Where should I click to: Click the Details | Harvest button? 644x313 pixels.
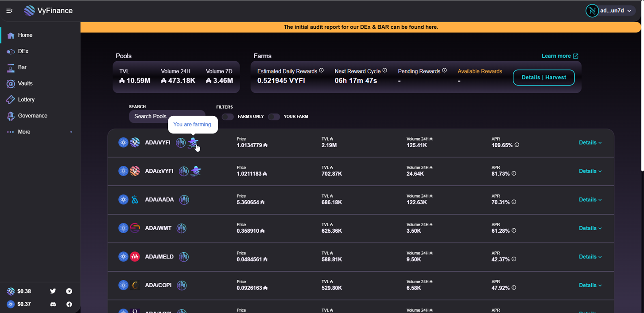(x=543, y=78)
